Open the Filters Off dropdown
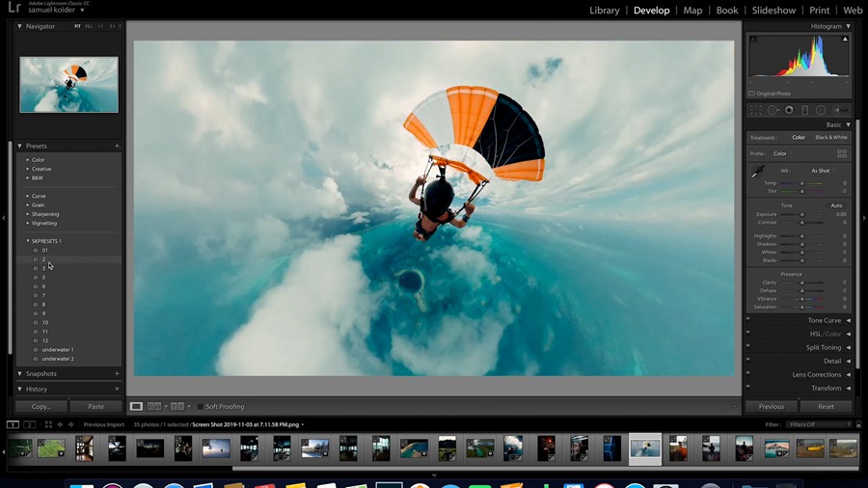 (x=821, y=424)
